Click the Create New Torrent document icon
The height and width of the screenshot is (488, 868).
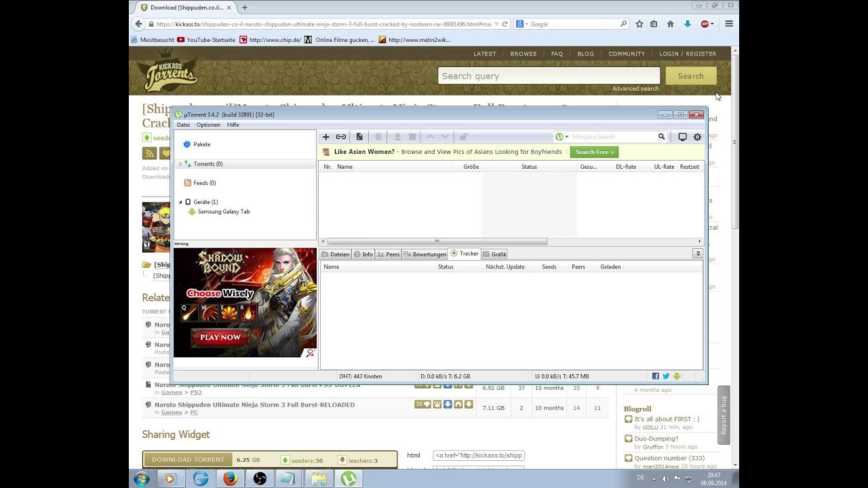[x=359, y=137]
